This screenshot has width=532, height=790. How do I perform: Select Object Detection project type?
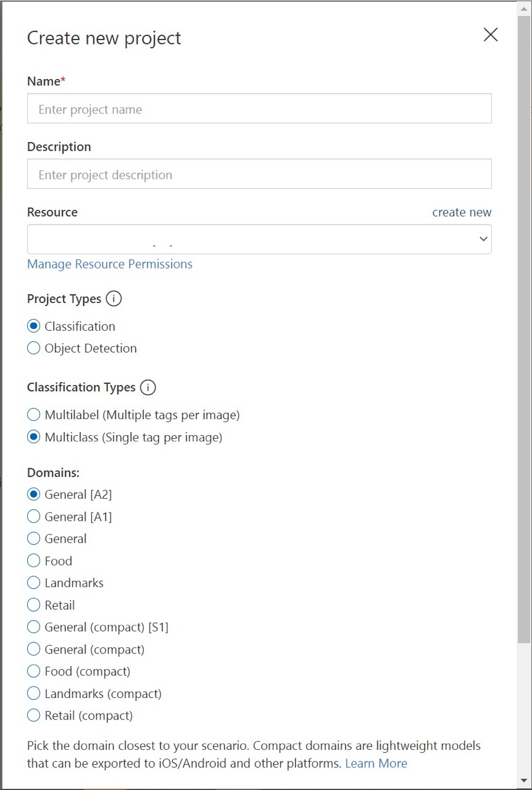coord(34,349)
